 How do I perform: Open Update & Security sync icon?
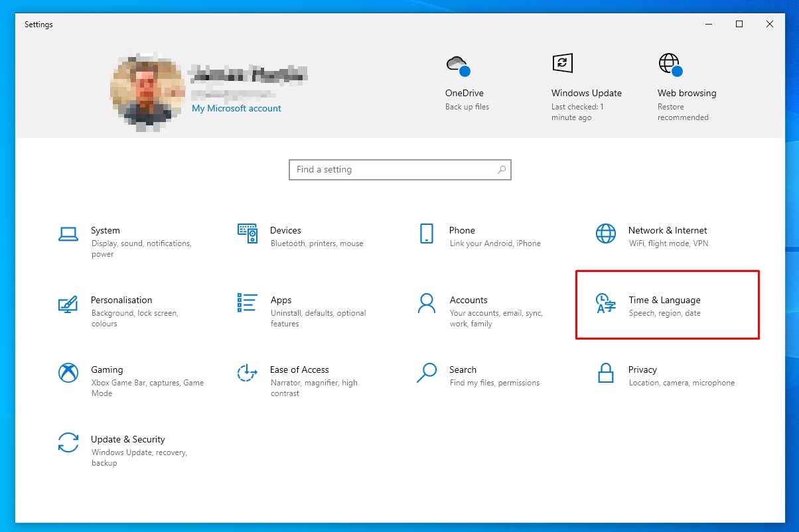click(x=68, y=442)
